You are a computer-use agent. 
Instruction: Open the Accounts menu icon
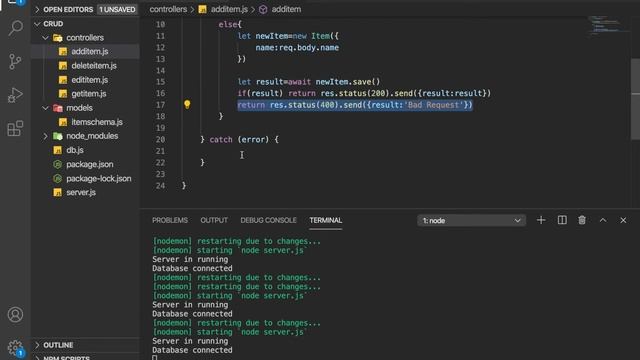[x=15, y=314]
